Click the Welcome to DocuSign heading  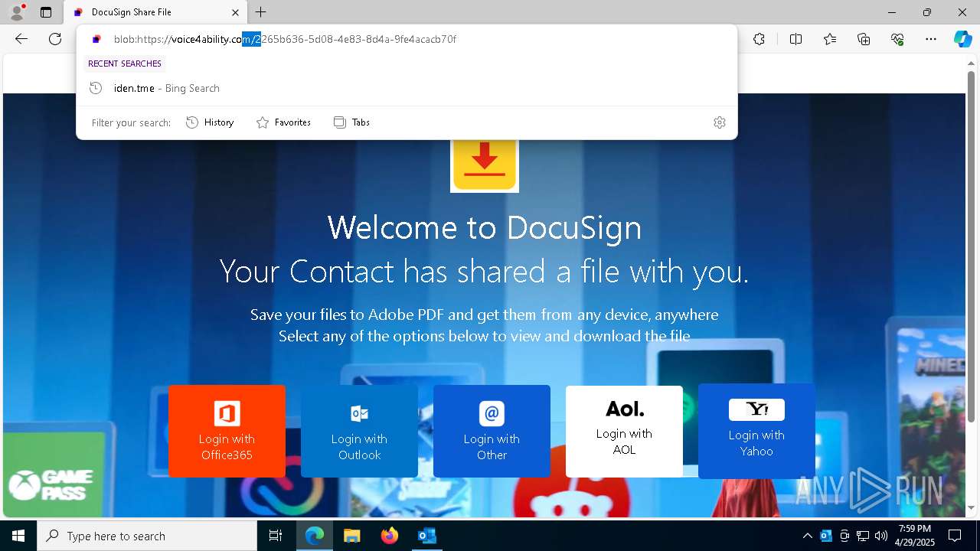pyautogui.click(x=485, y=227)
